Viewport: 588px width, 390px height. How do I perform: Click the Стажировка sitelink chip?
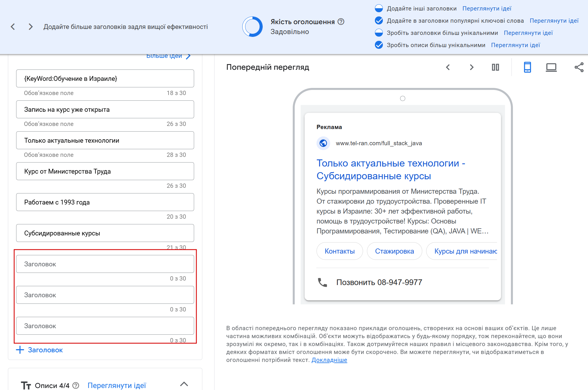tap(394, 251)
